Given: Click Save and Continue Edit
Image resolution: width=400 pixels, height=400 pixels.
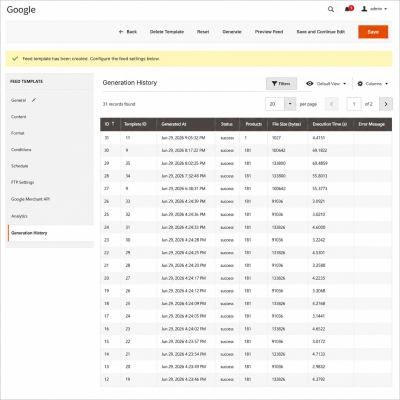Looking at the screenshot, I should 321,32.
